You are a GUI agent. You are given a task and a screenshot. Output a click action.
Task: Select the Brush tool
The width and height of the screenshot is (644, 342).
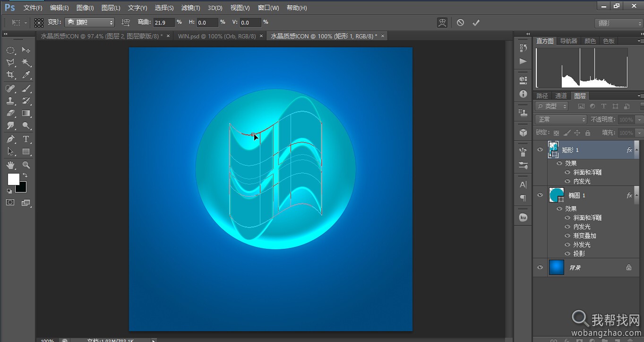pyautogui.click(x=26, y=88)
